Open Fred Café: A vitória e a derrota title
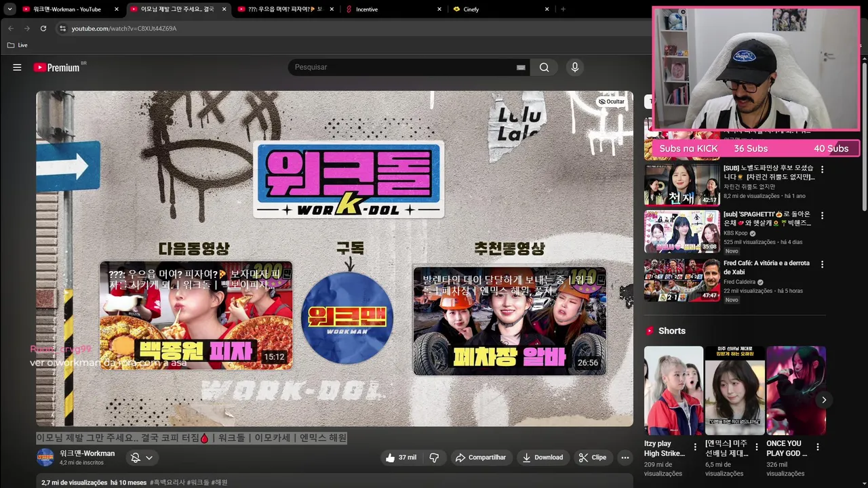 click(x=766, y=268)
